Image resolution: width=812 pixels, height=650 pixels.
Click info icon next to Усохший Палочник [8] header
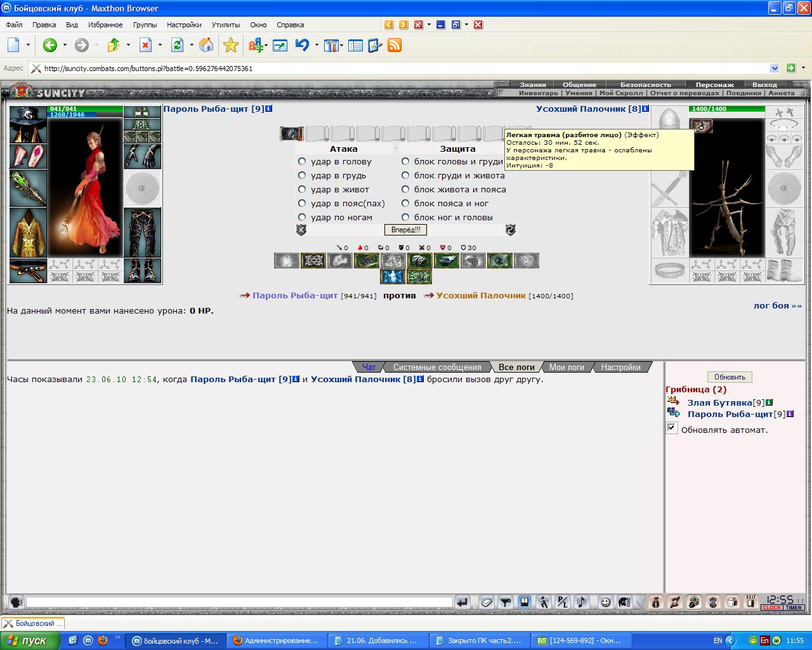pyautogui.click(x=645, y=109)
